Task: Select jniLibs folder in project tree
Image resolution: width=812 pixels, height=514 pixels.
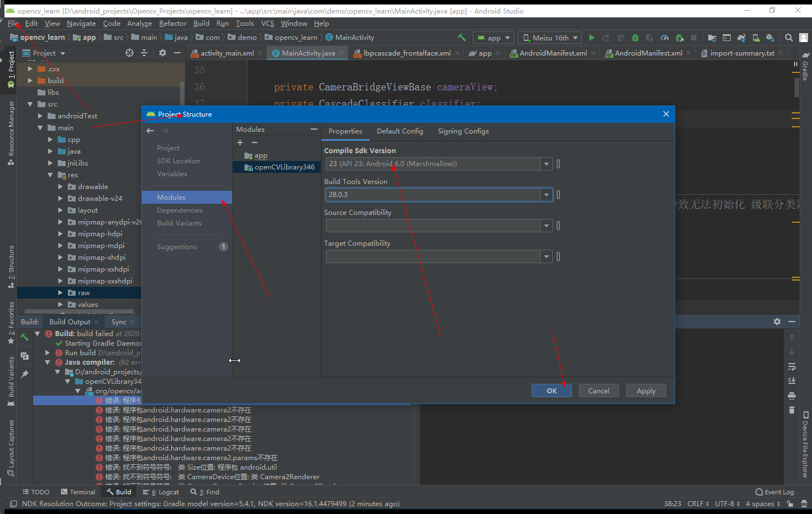Action: point(77,163)
